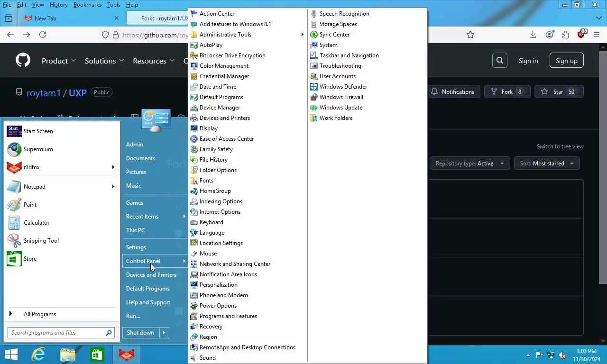607x364 pixels.
Task: Open Family Safety icon
Action: (194, 149)
